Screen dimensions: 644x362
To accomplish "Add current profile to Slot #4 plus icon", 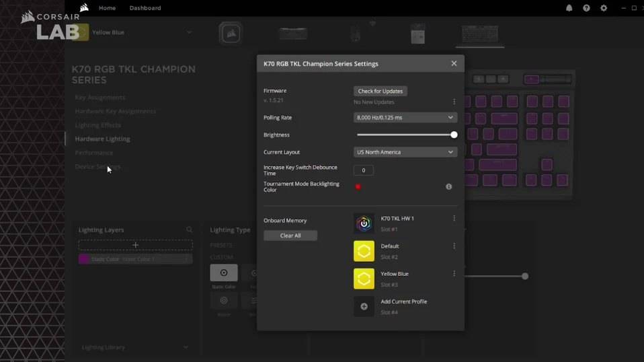I will (364, 306).
